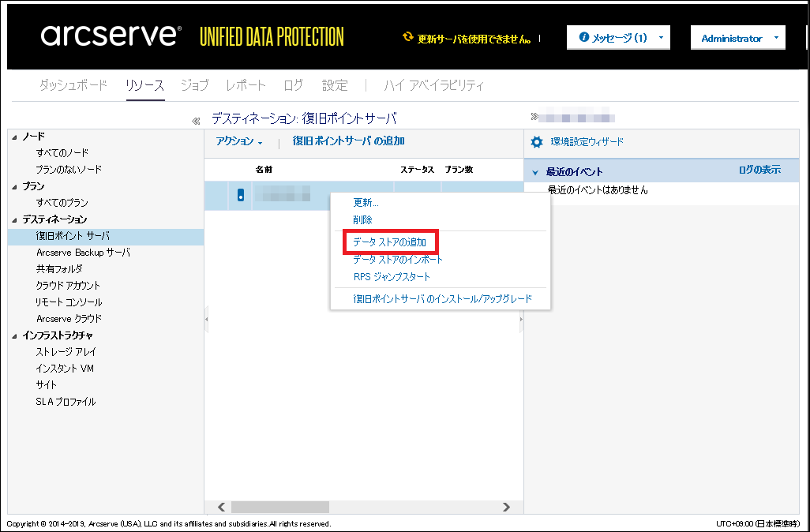Select Arcserve Backup サーバ in the tree
Viewport: 810px width, 532px height.
(83, 253)
